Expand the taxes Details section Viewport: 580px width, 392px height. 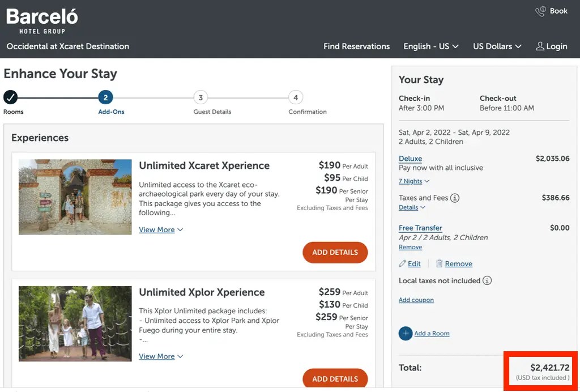click(412, 208)
